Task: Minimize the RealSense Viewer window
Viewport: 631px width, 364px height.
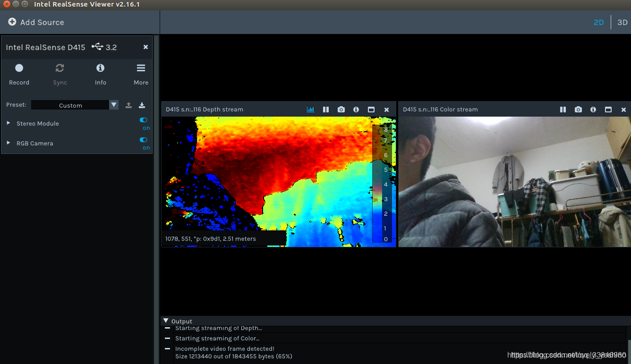Action: 16,4
